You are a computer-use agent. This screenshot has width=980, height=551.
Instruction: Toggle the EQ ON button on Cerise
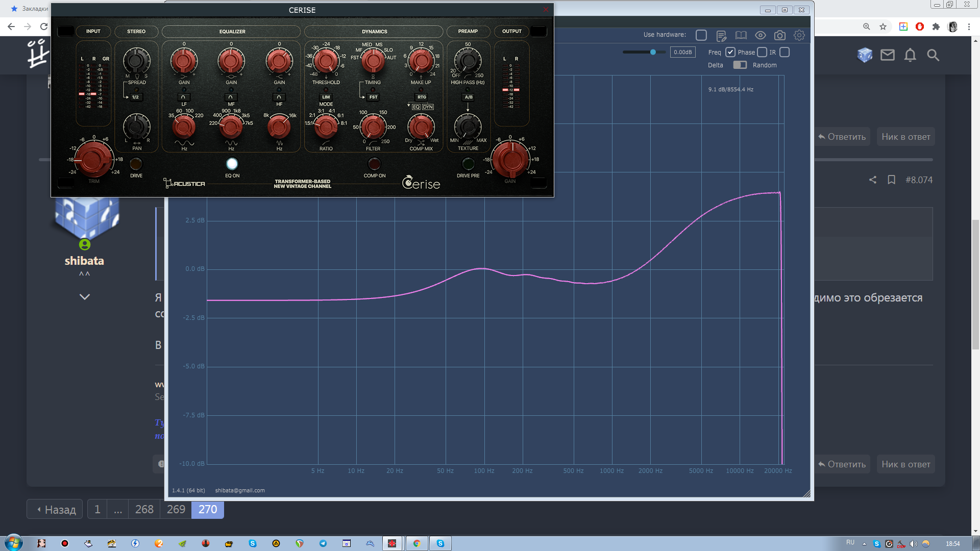(x=232, y=164)
